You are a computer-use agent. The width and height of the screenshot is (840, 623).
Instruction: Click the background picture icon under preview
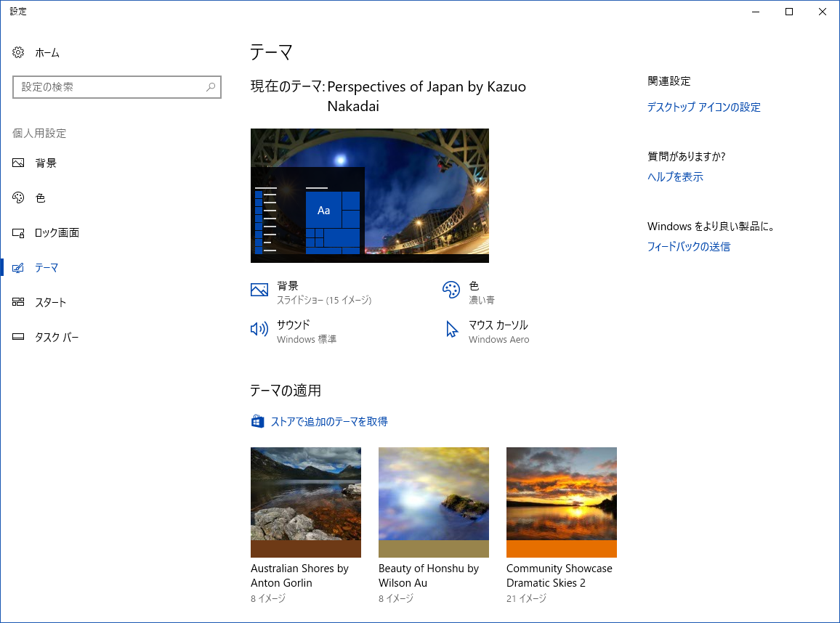[259, 290]
